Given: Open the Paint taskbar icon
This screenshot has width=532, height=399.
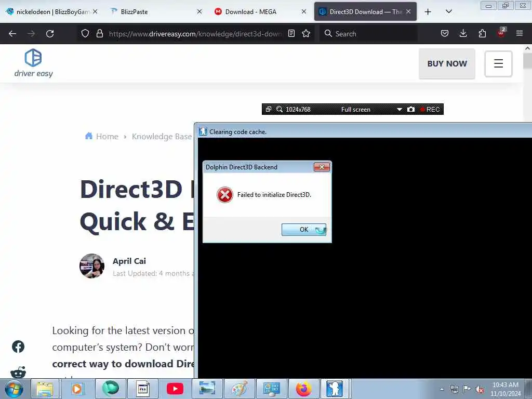Looking at the screenshot, I should click(240, 389).
